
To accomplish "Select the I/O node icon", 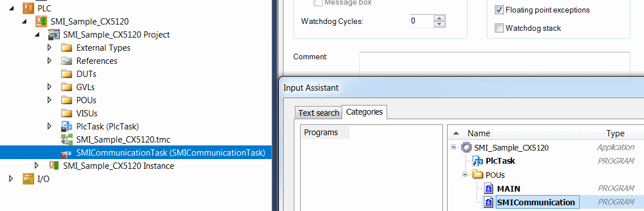I will point(28,179).
